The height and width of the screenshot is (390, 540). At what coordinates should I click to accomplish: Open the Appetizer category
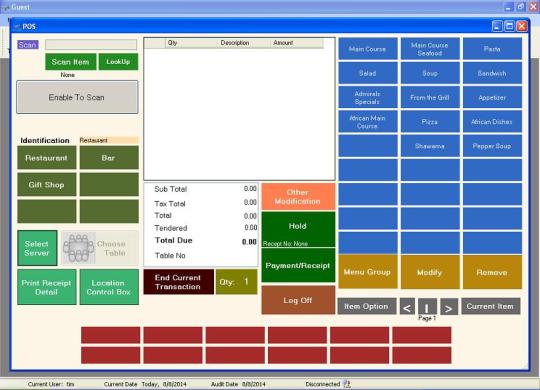point(492,98)
